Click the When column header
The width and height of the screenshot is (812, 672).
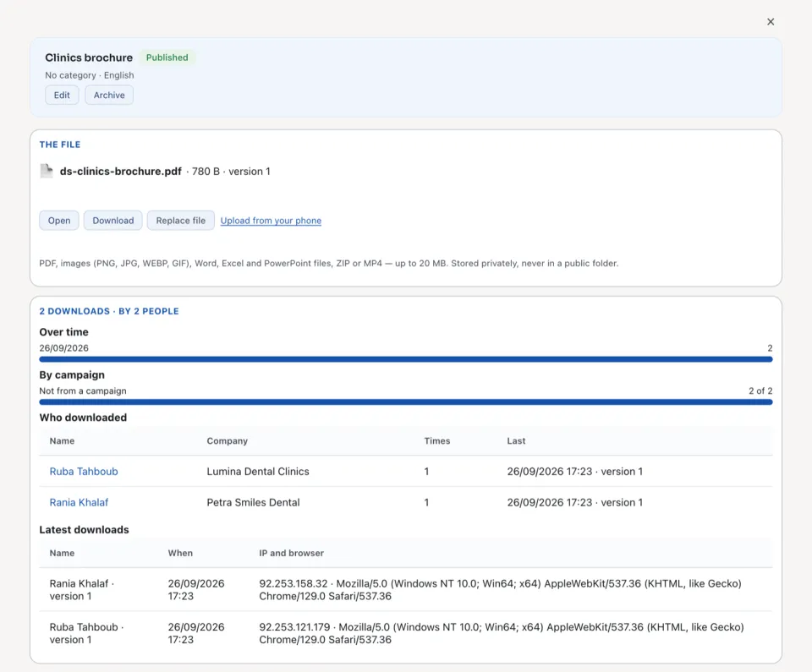180,554
